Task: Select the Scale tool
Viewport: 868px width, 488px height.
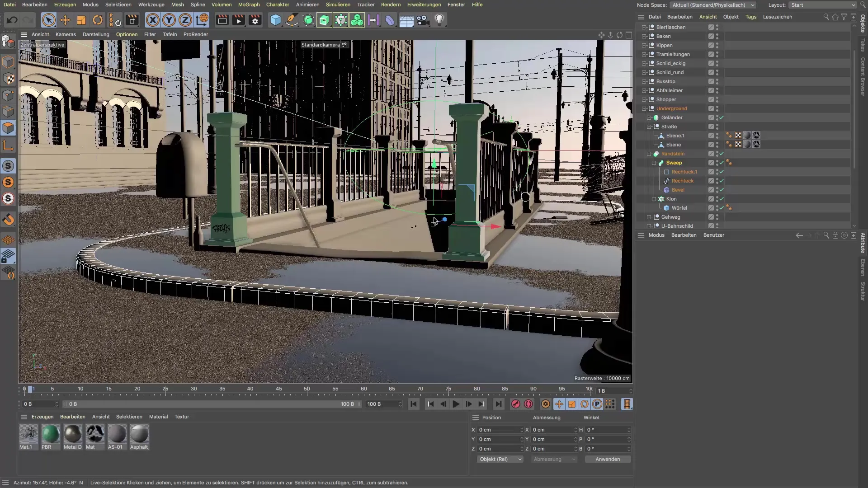Action: pyautogui.click(x=81, y=20)
